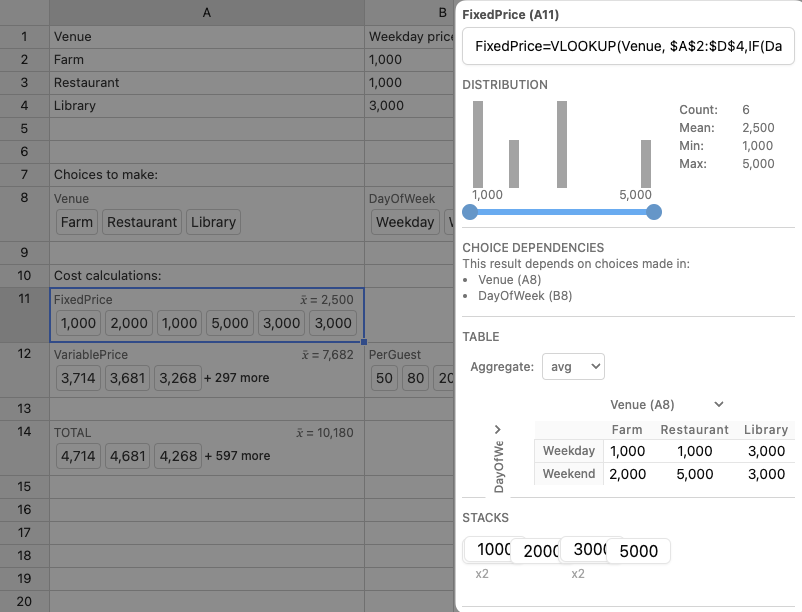Click the Weekday chip under DayOfWeek

pos(405,223)
